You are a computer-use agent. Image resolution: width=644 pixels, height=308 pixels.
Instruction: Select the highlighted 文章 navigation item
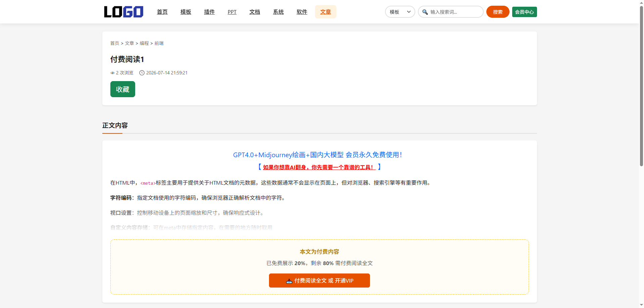[326, 12]
